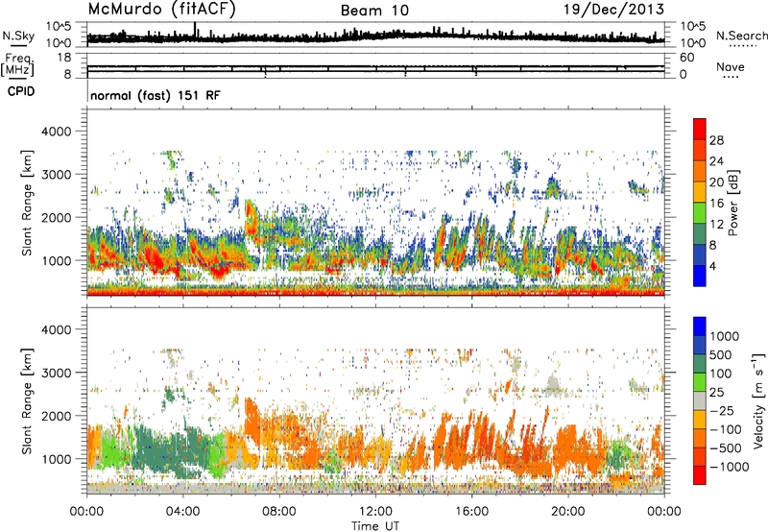Click the red bottom of velocity colorbar
This screenshot has width=768, height=532.
pos(700,475)
